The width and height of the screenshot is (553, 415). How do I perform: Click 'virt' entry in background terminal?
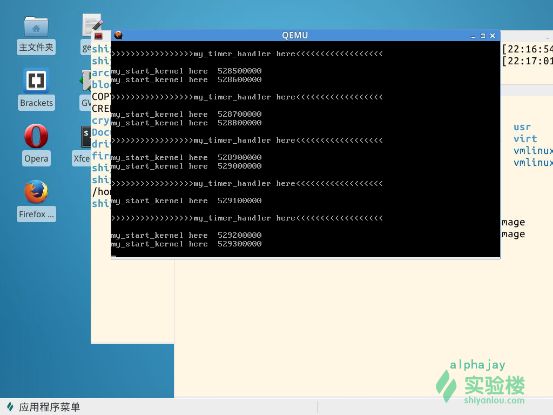tap(525, 139)
